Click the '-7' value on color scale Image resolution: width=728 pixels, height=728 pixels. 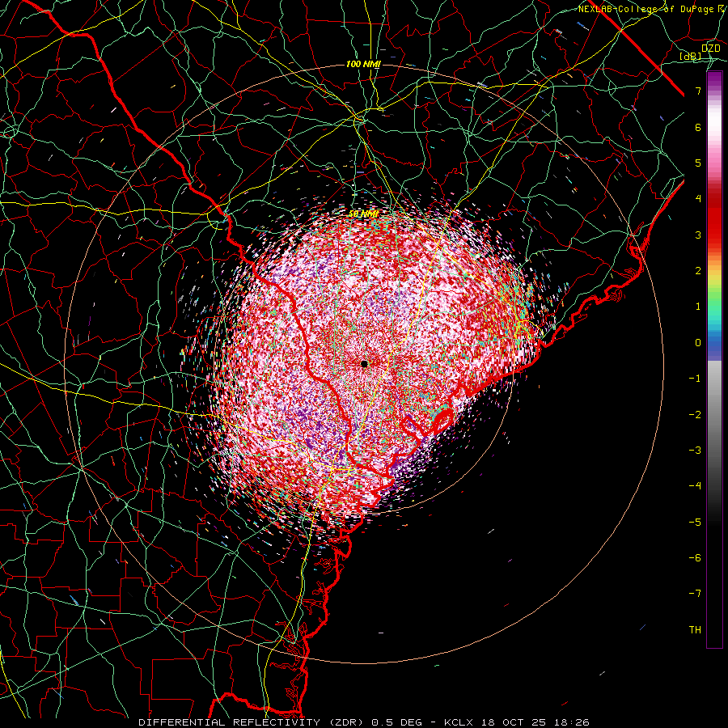pyautogui.click(x=695, y=594)
